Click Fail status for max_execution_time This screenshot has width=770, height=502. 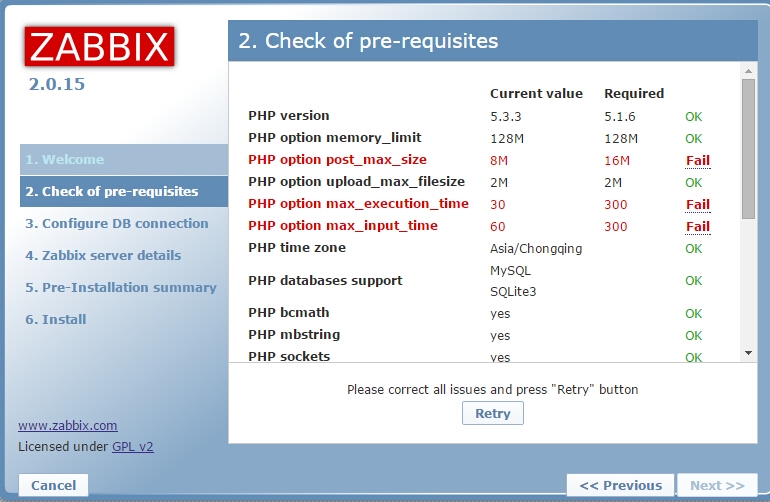pos(698,204)
